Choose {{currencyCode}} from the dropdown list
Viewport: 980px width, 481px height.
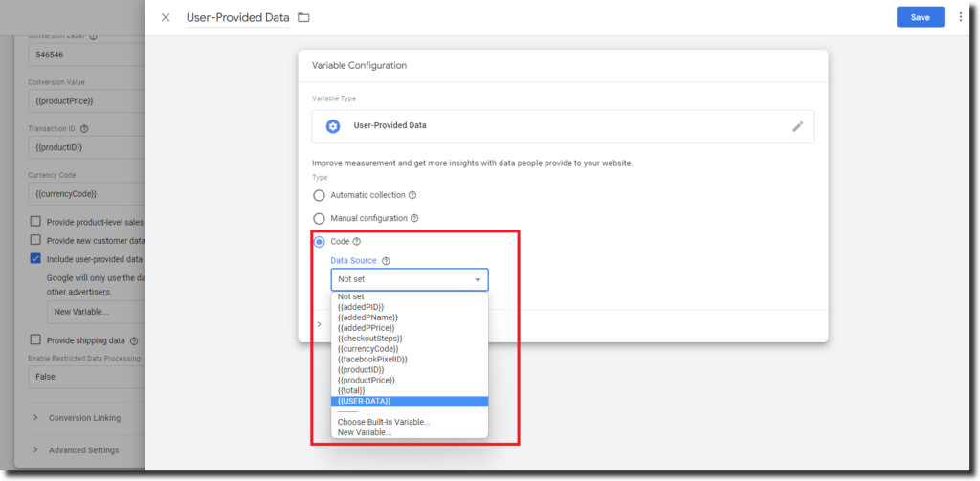pyautogui.click(x=410, y=349)
